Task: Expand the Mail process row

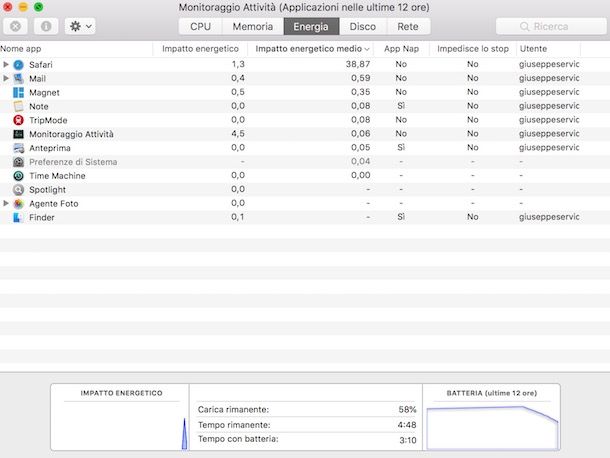Action: click(x=6, y=78)
